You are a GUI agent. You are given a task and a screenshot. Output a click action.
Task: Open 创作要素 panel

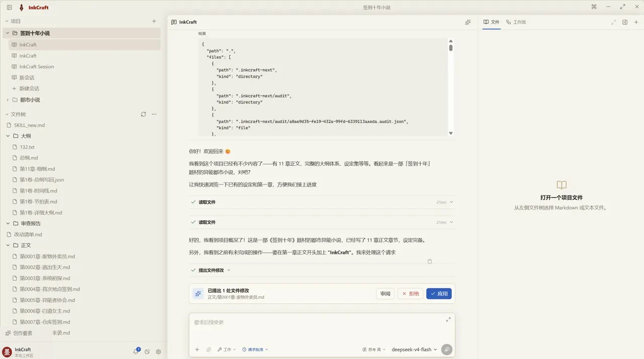pos(19,333)
